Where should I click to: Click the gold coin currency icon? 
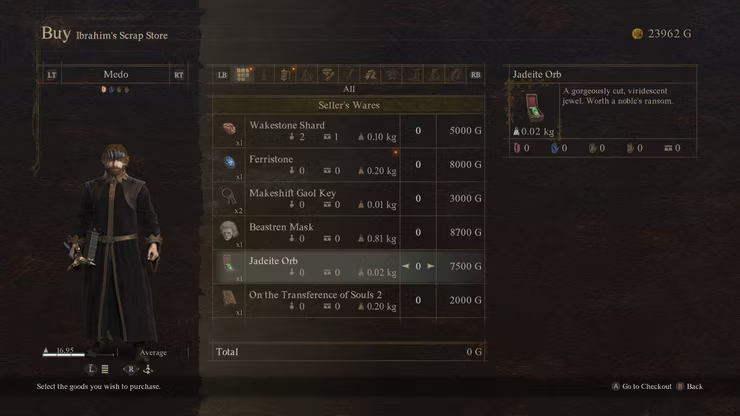637,34
